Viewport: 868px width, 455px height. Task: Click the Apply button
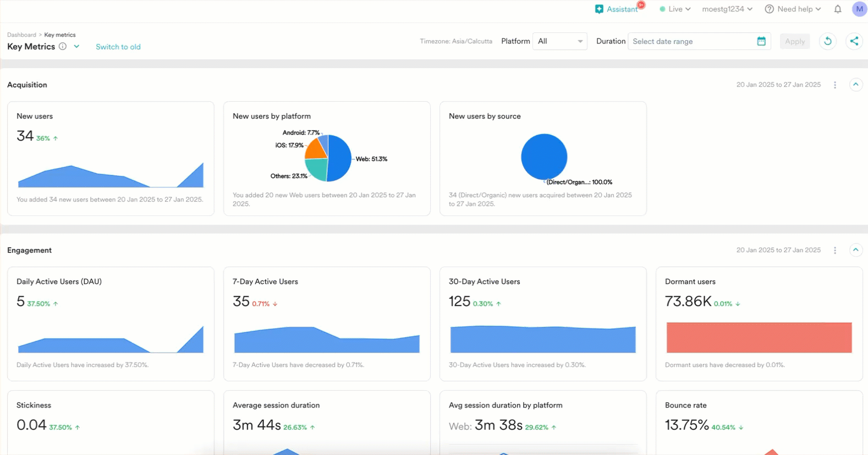[795, 41]
